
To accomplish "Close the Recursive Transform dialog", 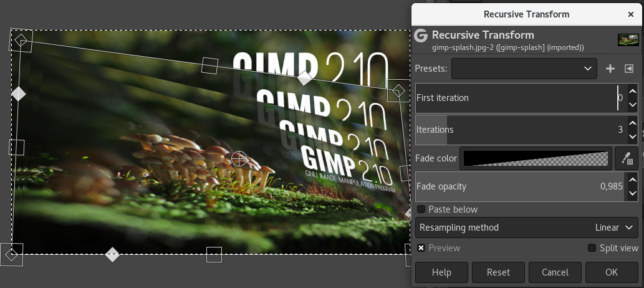I will pyautogui.click(x=631, y=14).
